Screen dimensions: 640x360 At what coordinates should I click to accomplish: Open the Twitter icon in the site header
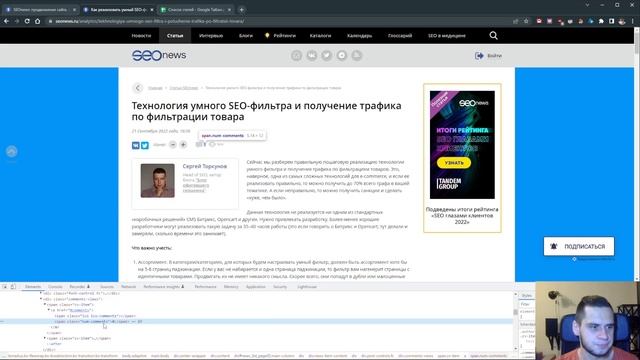(327, 56)
